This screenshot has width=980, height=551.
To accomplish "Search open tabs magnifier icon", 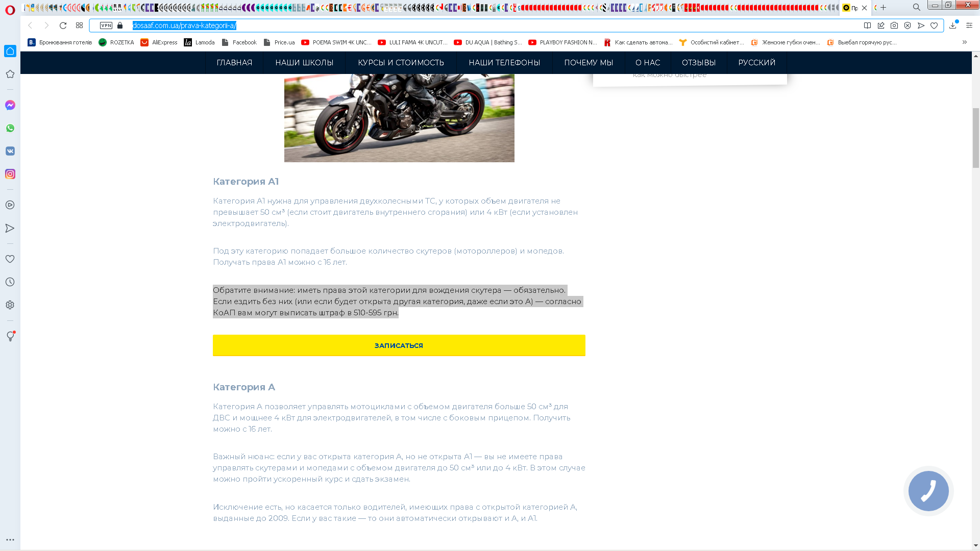I will 917,8.
